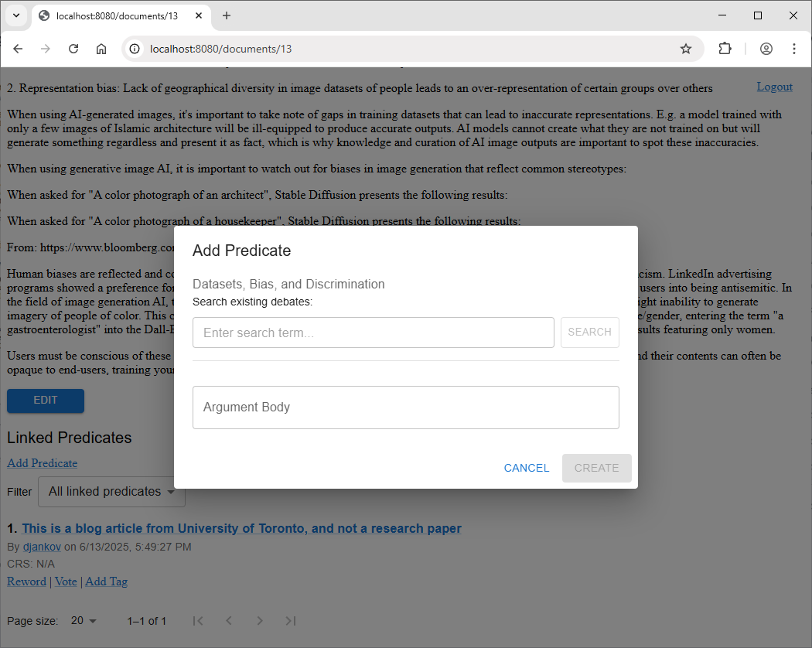Go to the browser home page
The width and height of the screenshot is (812, 648).
point(101,49)
